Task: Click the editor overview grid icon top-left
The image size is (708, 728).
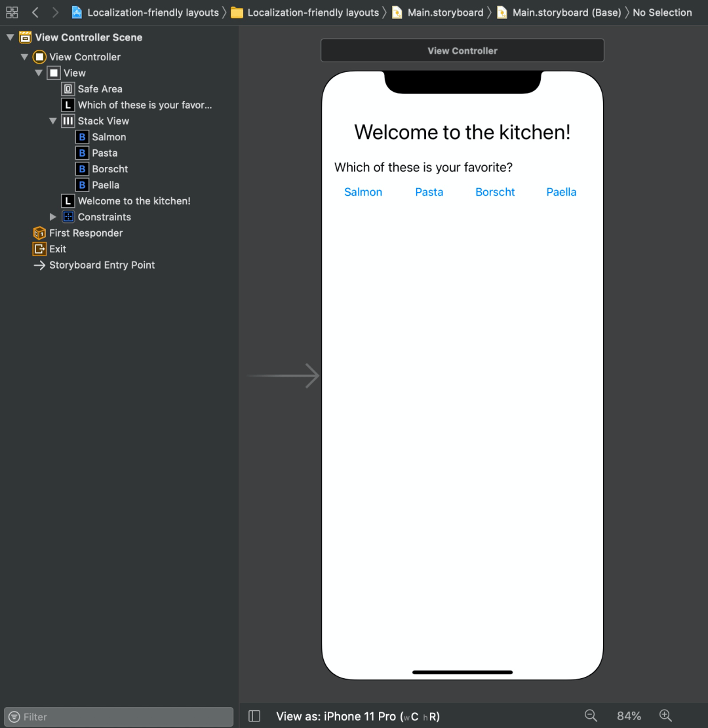Action: point(12,12)
